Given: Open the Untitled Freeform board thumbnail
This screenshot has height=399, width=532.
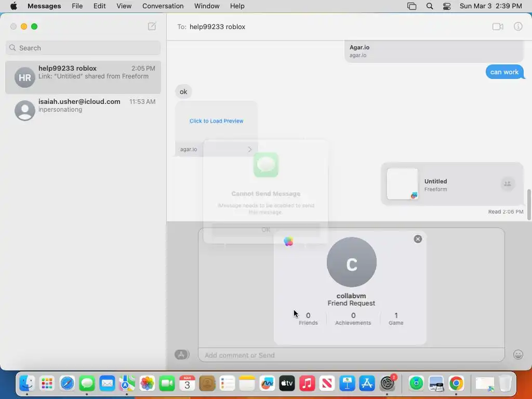Looking at the screenshot, I should point(403,184).
